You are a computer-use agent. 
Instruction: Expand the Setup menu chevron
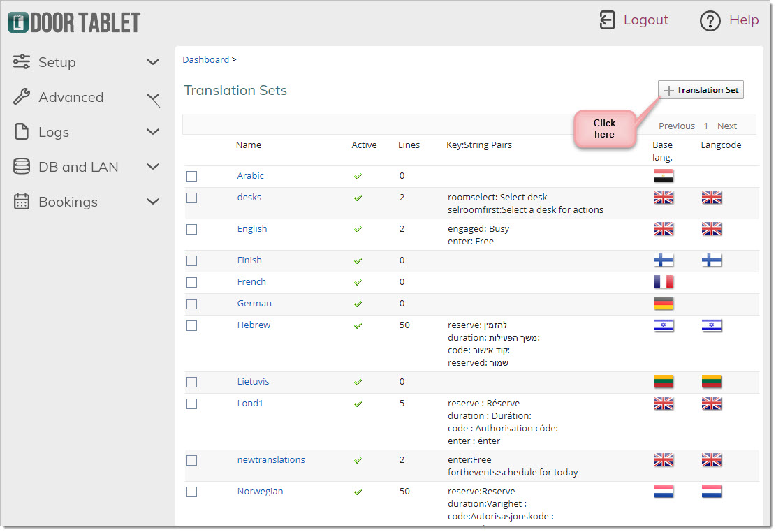(x=154, y=62)
